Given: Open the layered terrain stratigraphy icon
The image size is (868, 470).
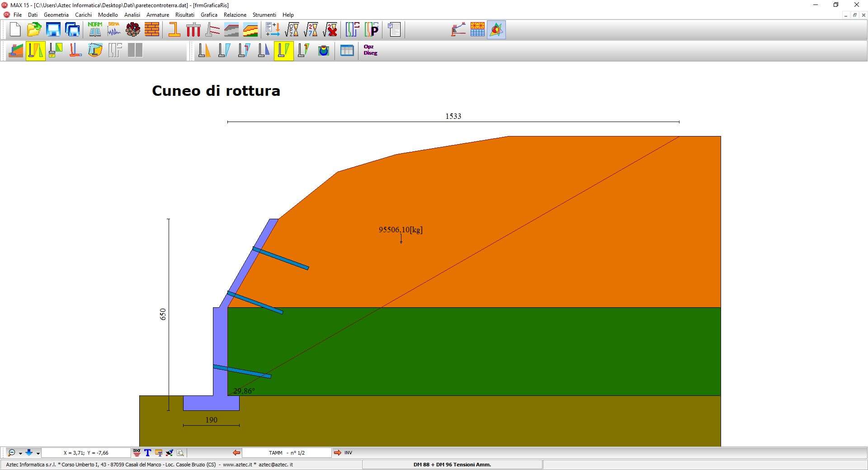Looking at the screenshot, I should click(x=250, y=30).
